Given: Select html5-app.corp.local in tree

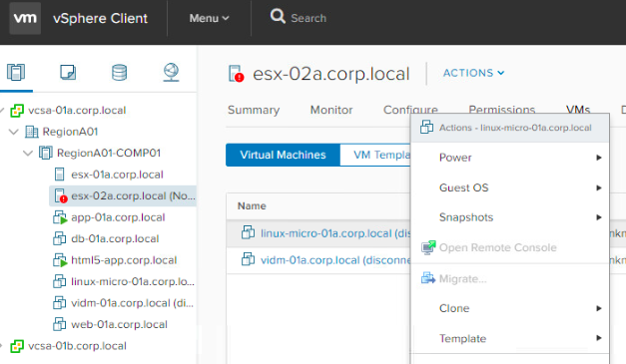Looking at the screenshot, I should pos(124,260).
